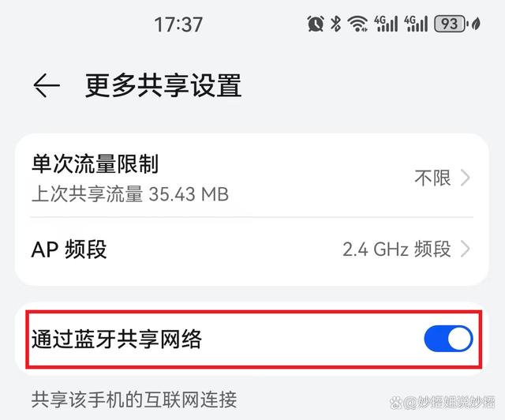Tap the 17:37 clock in status bar
Viewport: 505px width, 420px height.
tap(178, 24)
